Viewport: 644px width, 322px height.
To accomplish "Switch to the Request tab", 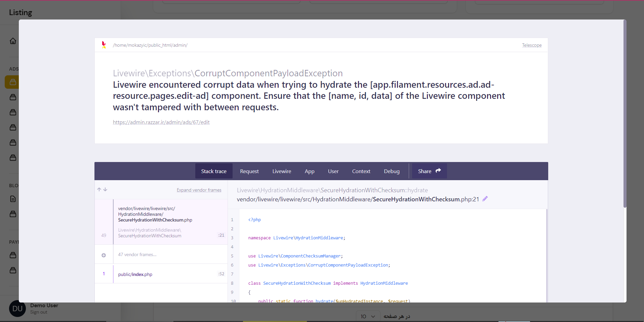I will [x=249, y=171].
